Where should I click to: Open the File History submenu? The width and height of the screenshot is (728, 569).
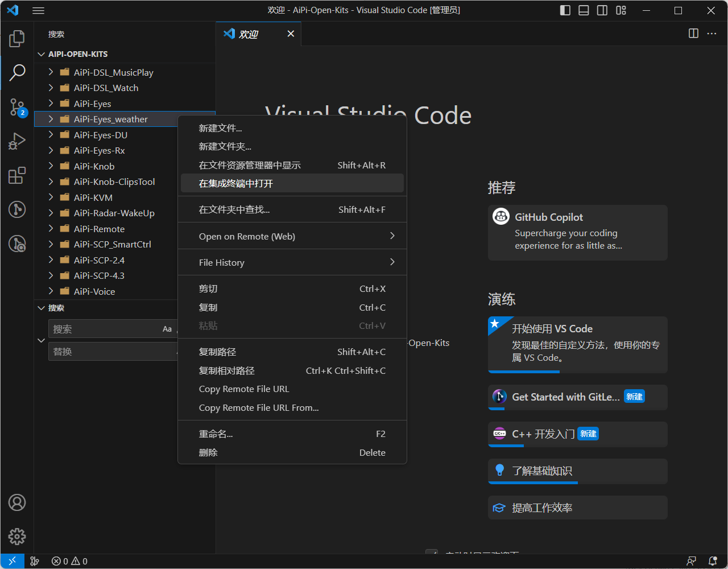(x=292, y=262)
